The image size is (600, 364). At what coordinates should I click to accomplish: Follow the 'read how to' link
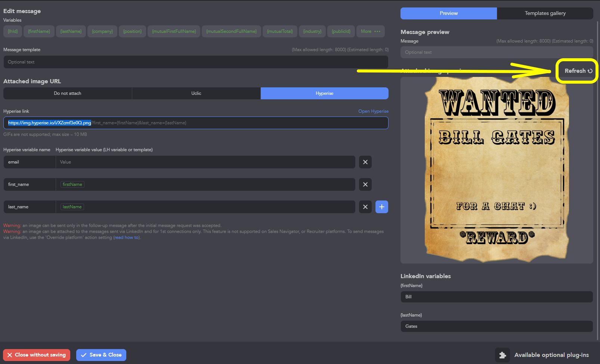[127, 237]
